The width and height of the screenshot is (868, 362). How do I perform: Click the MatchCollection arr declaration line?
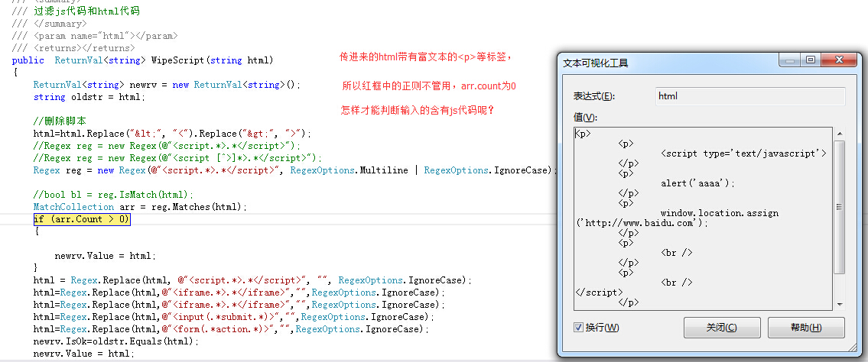tap(140, 207)
